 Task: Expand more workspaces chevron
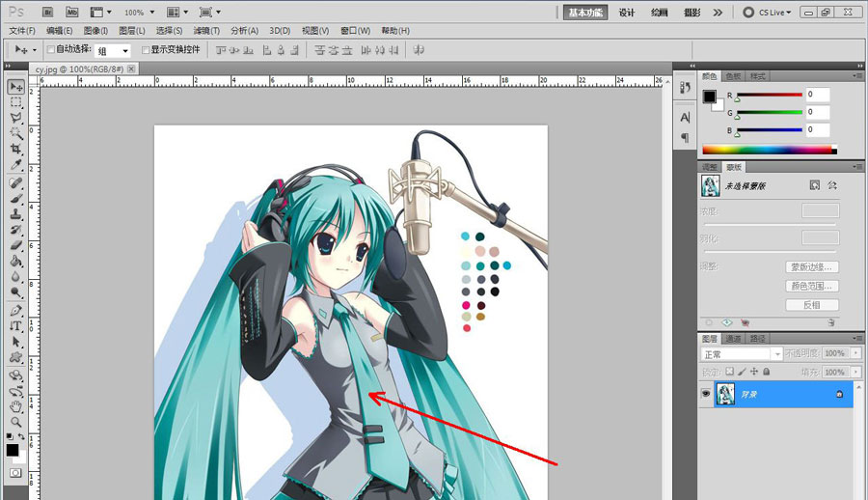[718, 13]
